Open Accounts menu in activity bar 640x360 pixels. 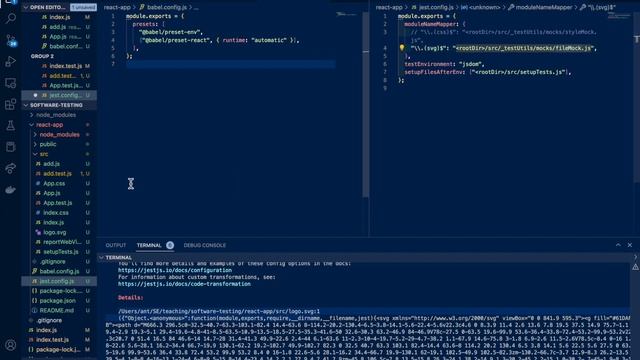point(11,345)
